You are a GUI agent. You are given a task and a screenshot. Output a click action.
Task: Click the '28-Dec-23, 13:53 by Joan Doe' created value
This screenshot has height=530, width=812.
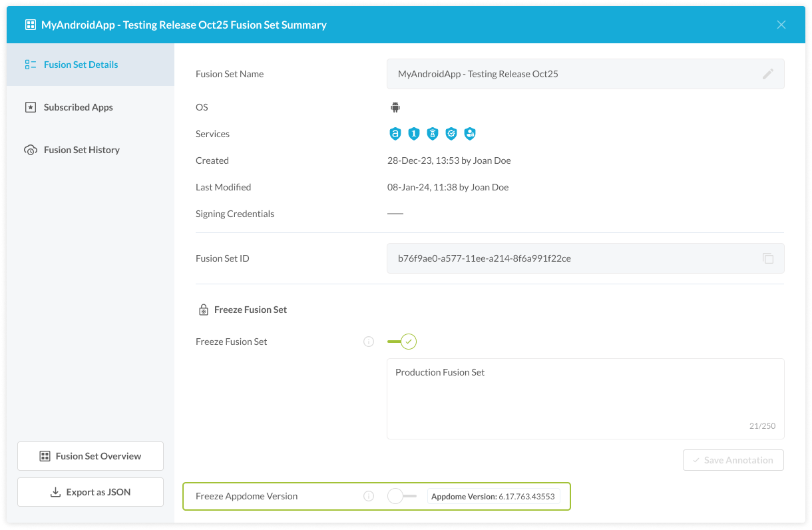click(449, 160)
